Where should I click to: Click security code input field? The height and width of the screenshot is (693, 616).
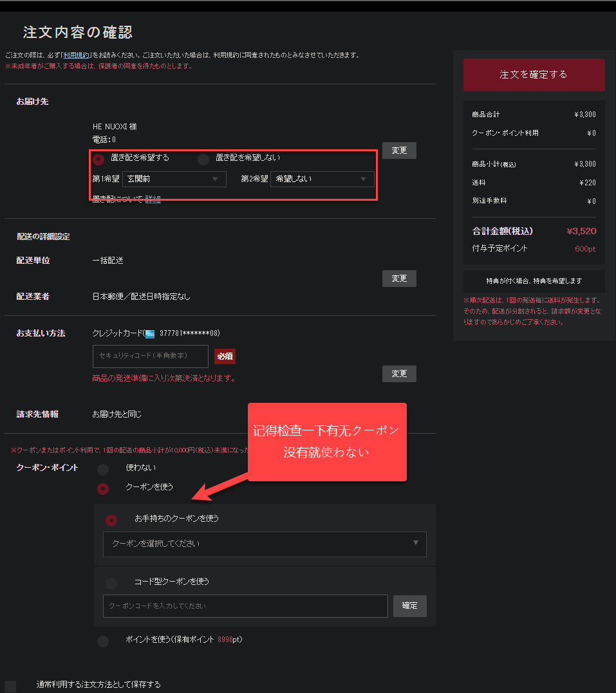[151, 356]
